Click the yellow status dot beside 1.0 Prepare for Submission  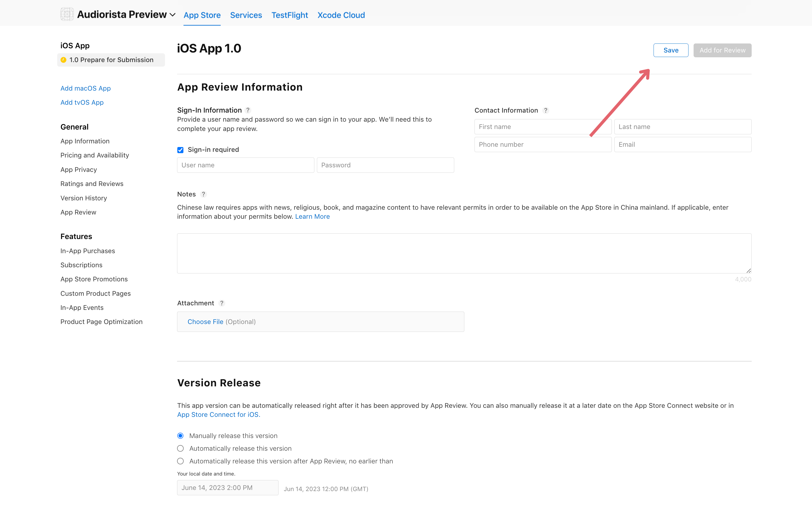[x=63, y=60]
